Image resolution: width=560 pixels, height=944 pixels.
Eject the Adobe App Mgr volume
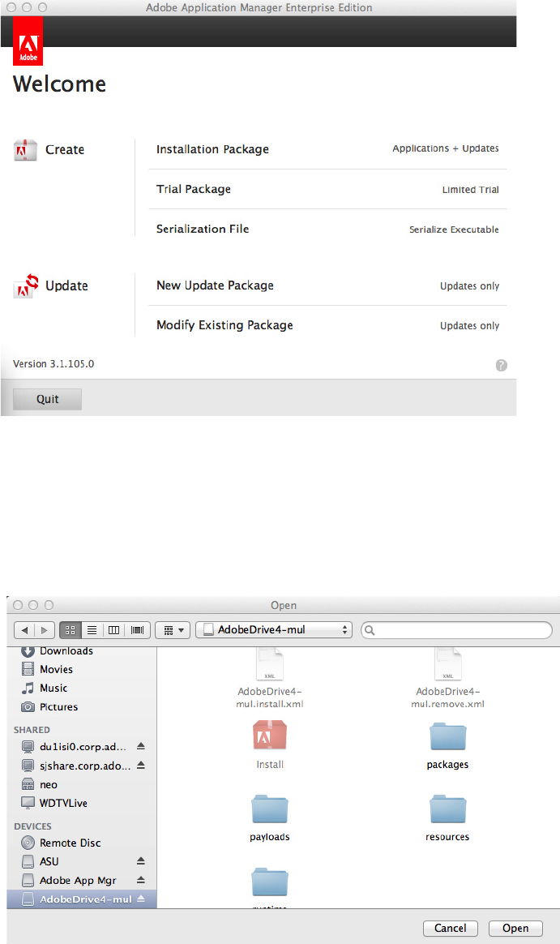(141, 880)
